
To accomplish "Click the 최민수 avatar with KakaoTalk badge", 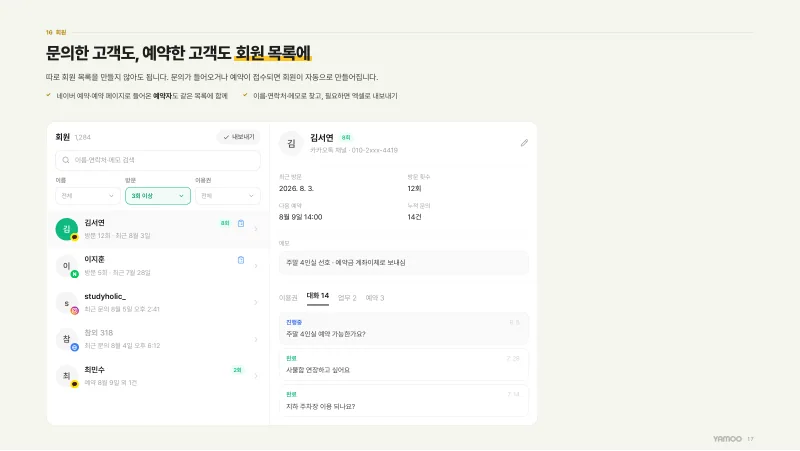I will pyautogui.click(x=67, y=377).
